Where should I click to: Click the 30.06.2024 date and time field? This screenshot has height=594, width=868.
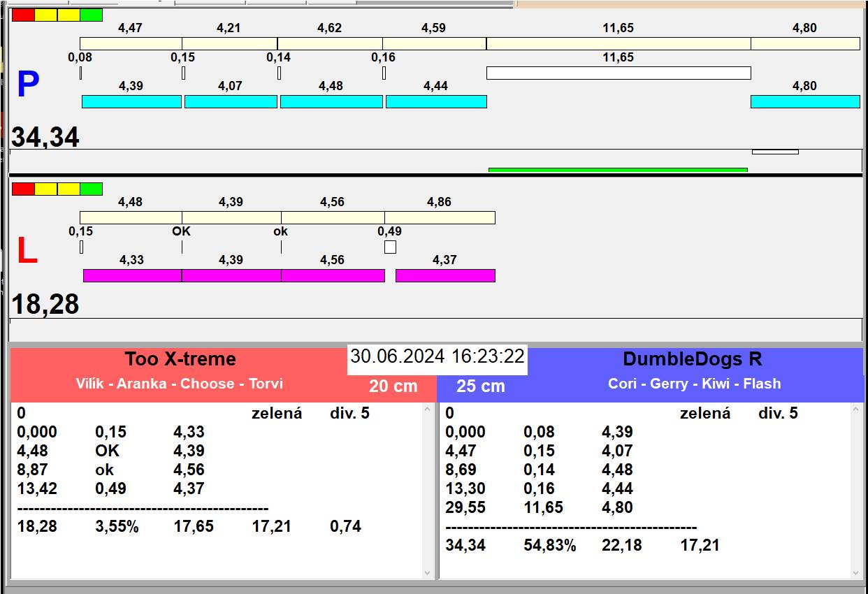(437, 356)
